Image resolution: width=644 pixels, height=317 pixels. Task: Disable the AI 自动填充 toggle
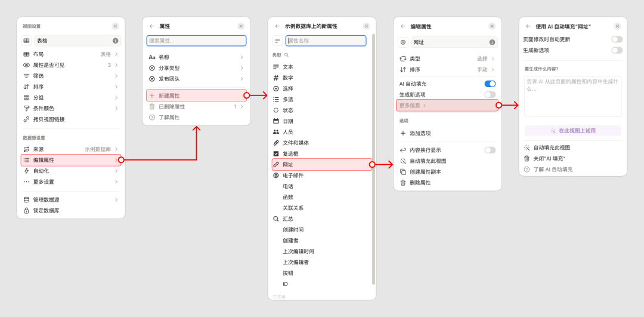point(490,84)
